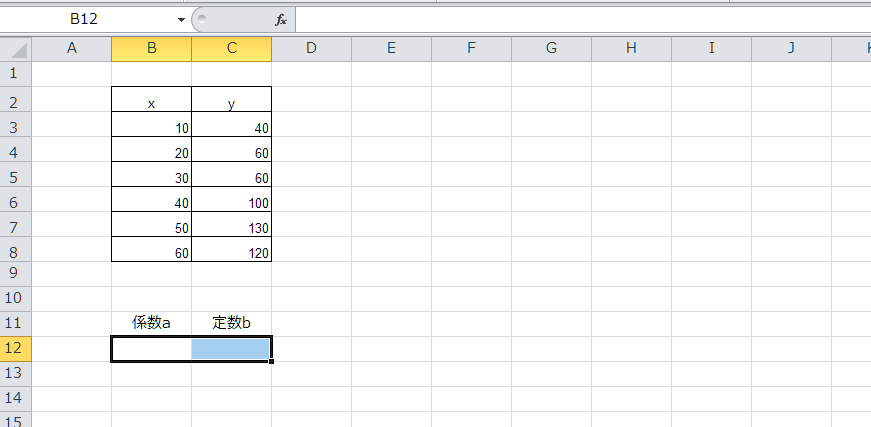
Task: Select row 4 header
Action: (x=16, y=149)
